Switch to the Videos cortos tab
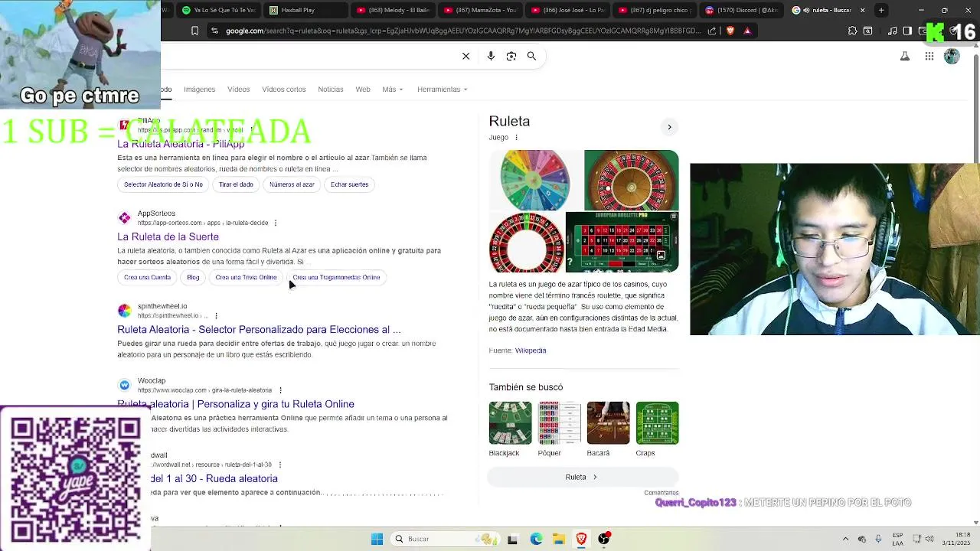Screen dimensions: 980x551 click(283, 90)
